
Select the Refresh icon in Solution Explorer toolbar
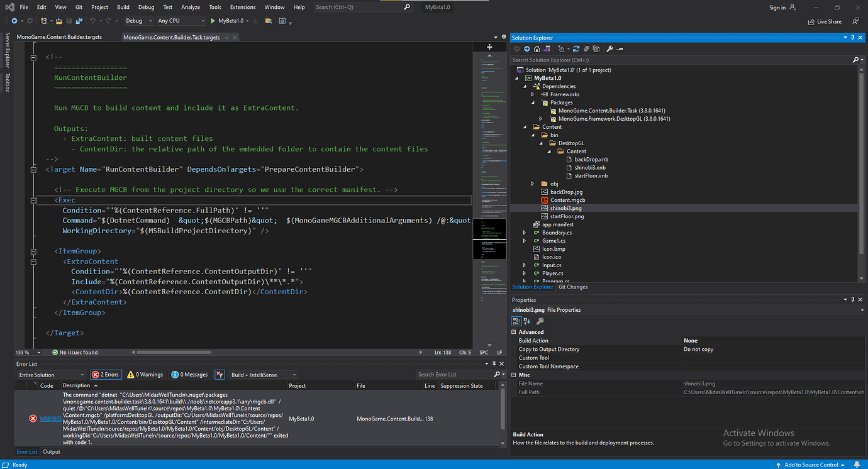click(x=576, y=49)
